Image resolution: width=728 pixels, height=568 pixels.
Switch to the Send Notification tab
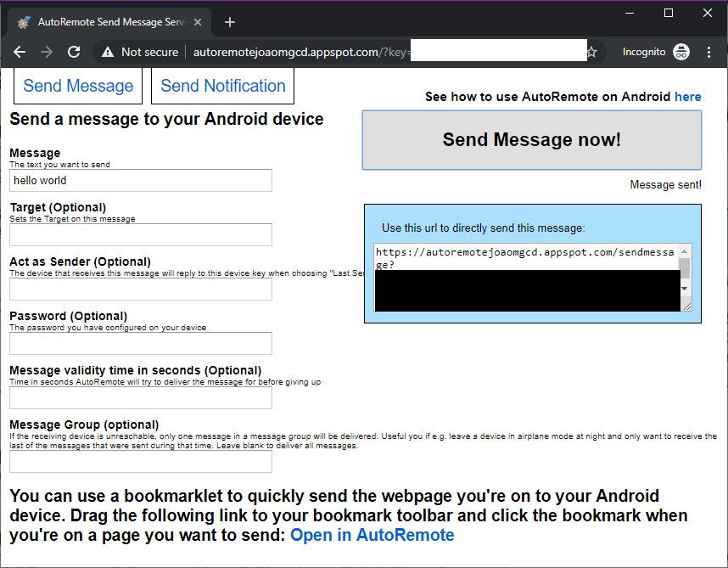point(223,86)
